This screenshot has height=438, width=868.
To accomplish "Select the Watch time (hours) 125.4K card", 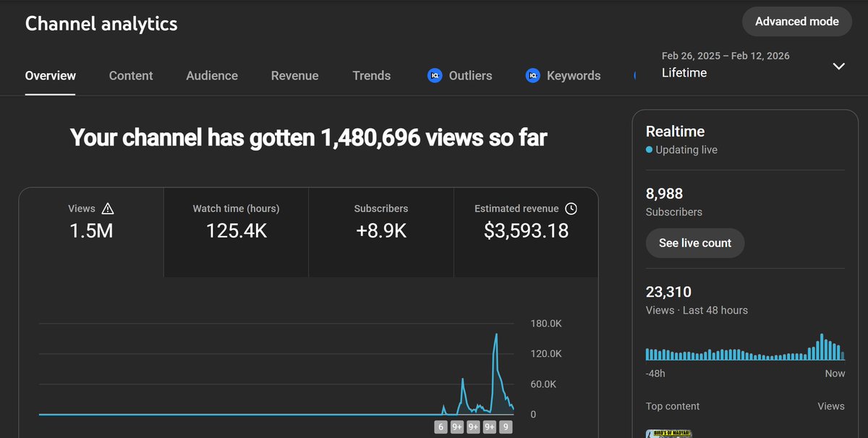I will (x=236, y=232).
